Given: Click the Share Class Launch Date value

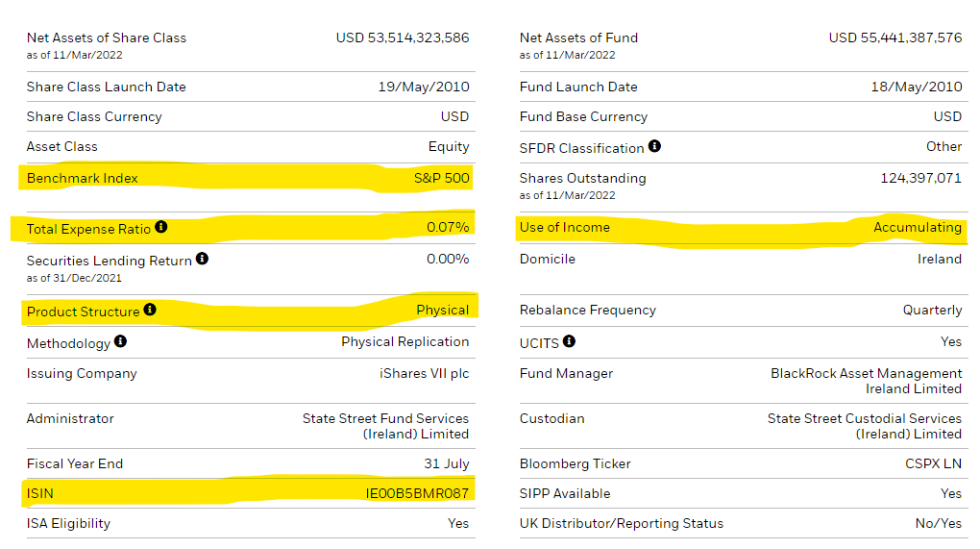Looking at the screenshot, I should coord(423,87).
